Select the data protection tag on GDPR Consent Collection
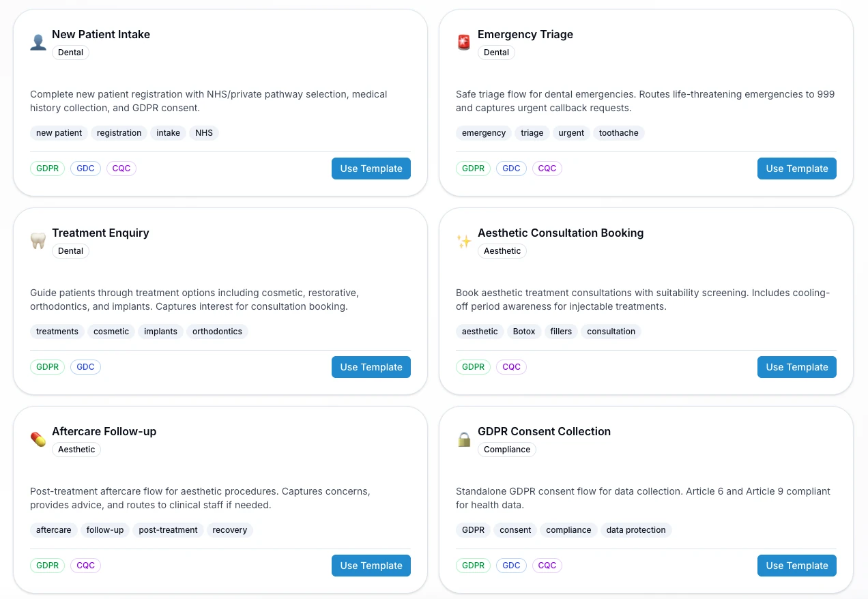 [636, 530]
